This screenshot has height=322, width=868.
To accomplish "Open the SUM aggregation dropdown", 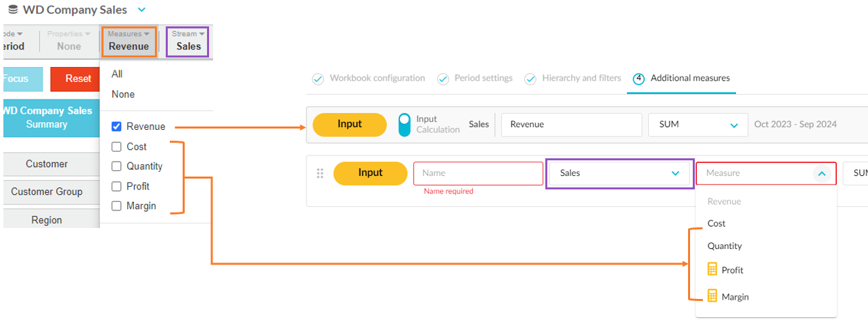I will pyautogui.click(x=698, y=124).
